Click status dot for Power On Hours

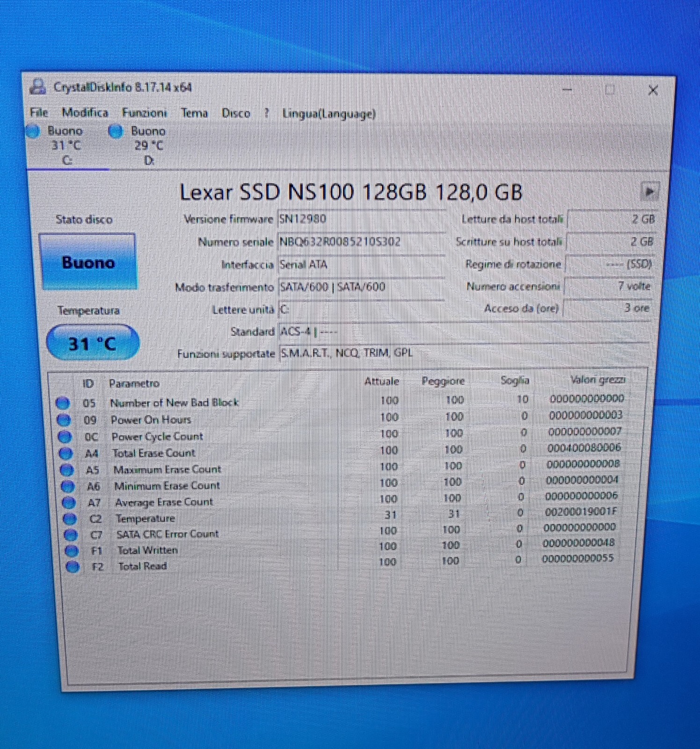click(x=63, y=420)
